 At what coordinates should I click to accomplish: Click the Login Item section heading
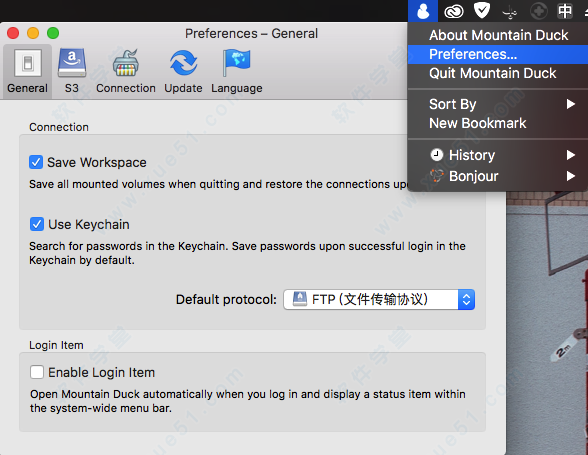click(x=56, y=345)
